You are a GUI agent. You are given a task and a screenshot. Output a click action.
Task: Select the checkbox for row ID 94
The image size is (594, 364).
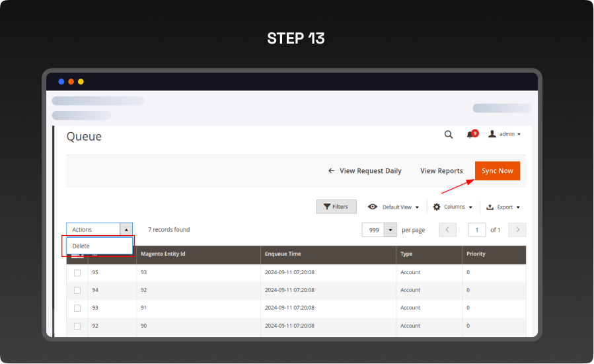coord(77,291)
